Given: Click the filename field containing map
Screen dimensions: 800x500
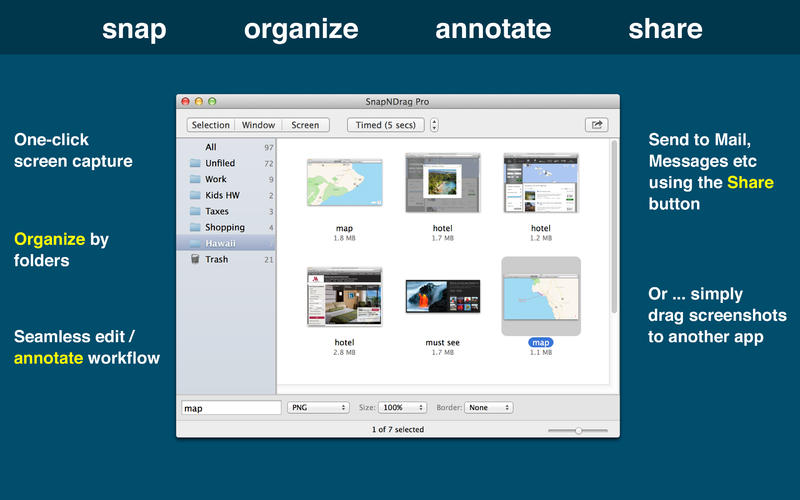Looking at the screenshot, I should point(231,408).
